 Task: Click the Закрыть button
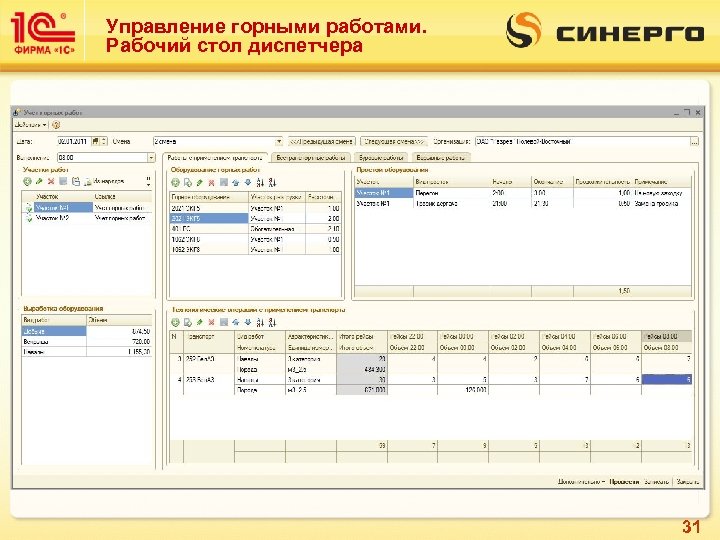click(x=687, y=481)
